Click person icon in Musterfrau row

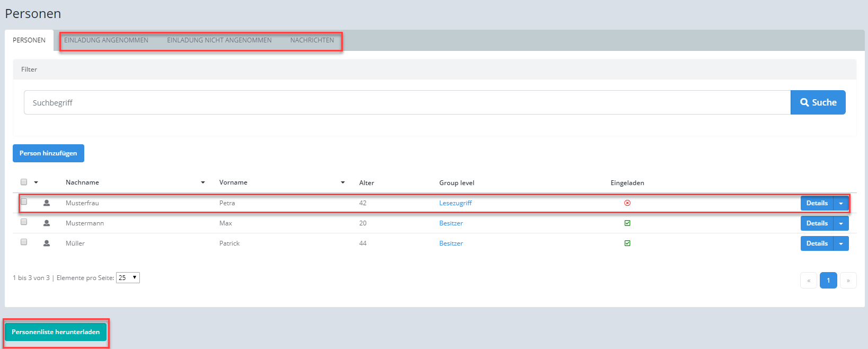click(47, 203)
